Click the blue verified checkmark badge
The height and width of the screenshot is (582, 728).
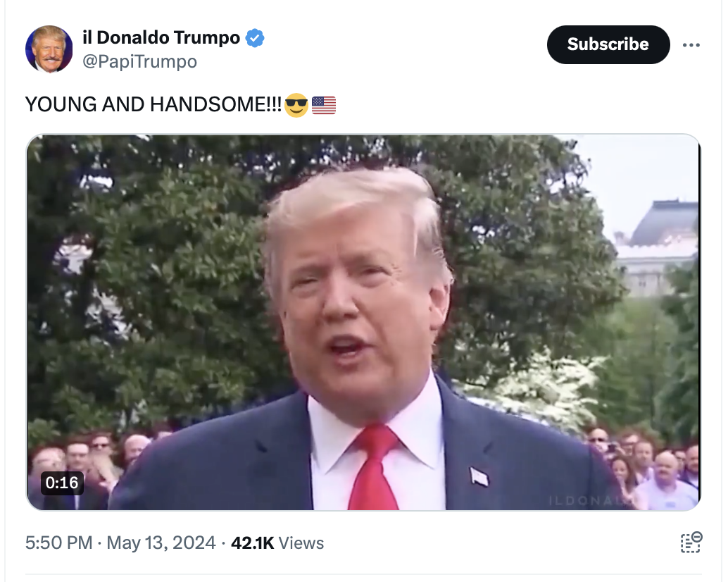(254, 37)
